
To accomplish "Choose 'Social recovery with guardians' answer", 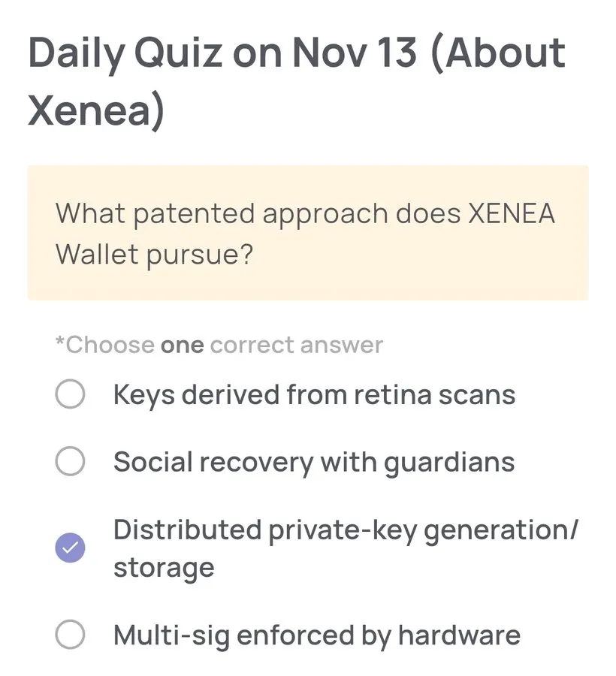I will click(69, 463).
